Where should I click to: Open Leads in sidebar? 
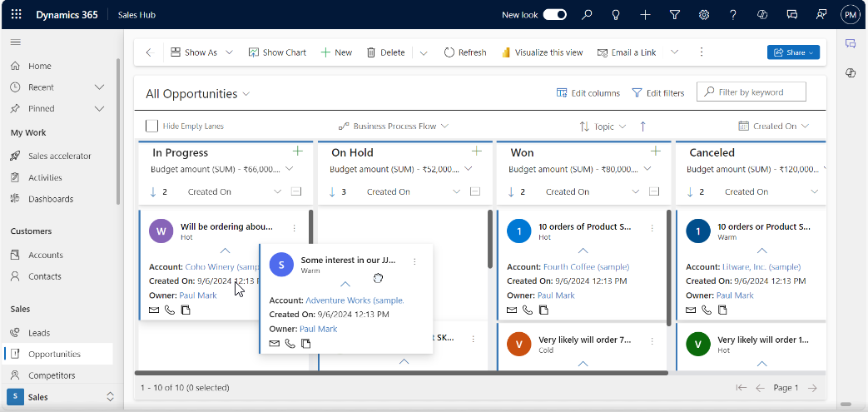[x=39, y=333]
